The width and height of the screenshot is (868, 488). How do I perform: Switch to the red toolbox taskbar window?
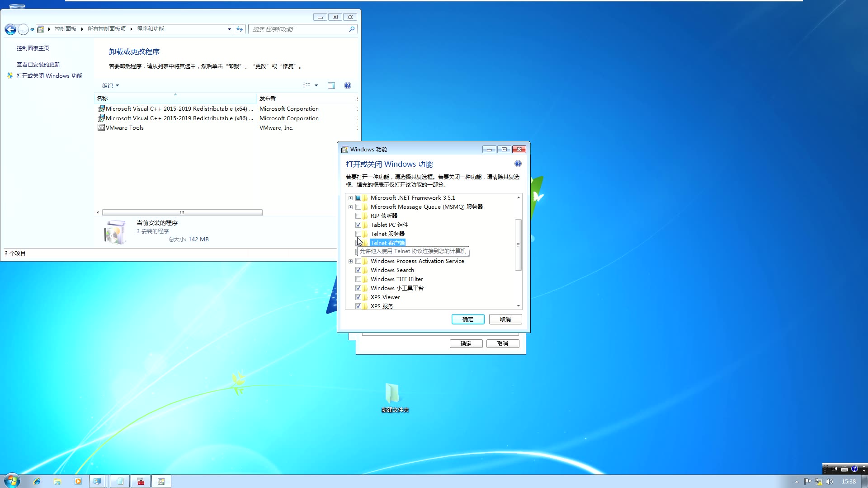(x=141, y=482)
